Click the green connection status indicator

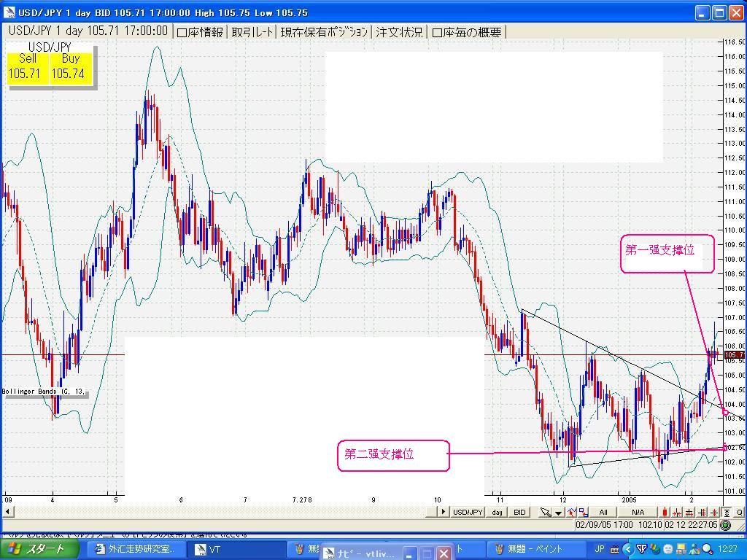tap(725, 525)
